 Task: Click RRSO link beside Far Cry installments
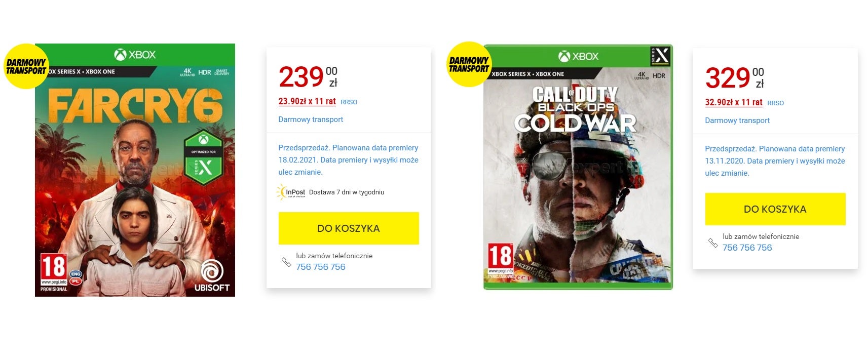[349, 102]
